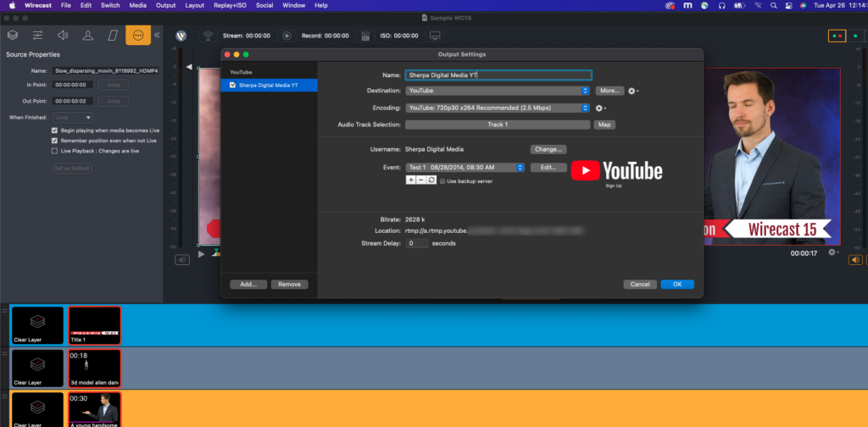Open the Output menu in menu bar
The image size is (868, 427).
click(x=166, y=5)
